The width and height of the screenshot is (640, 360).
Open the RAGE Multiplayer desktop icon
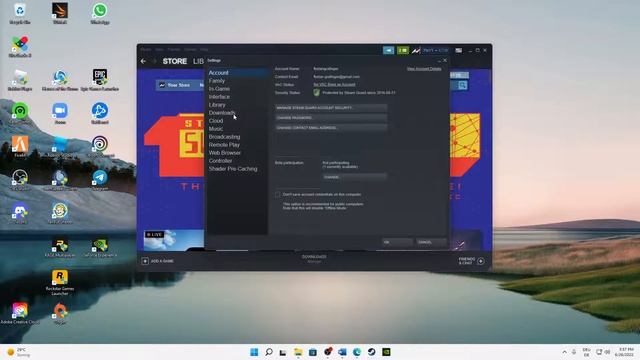point(60,247)
